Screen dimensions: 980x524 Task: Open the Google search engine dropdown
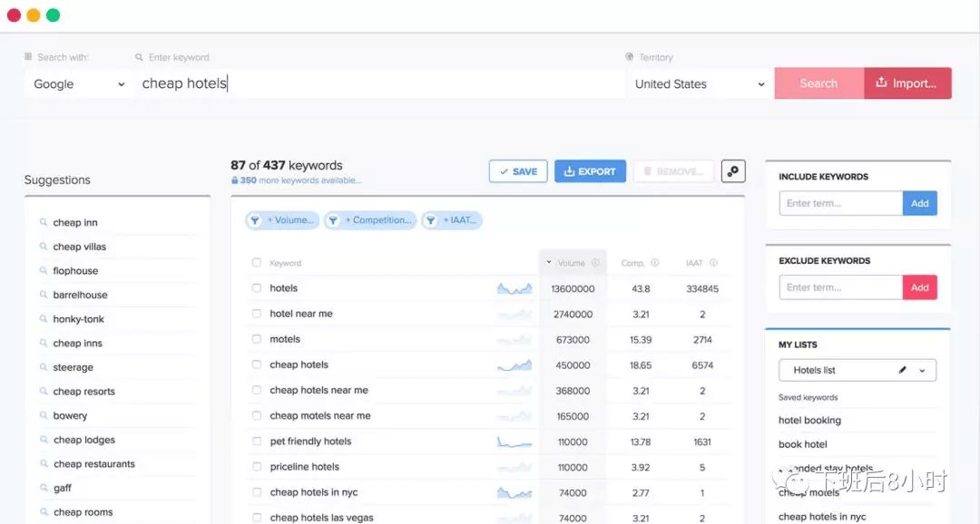(x=79, y=84)
